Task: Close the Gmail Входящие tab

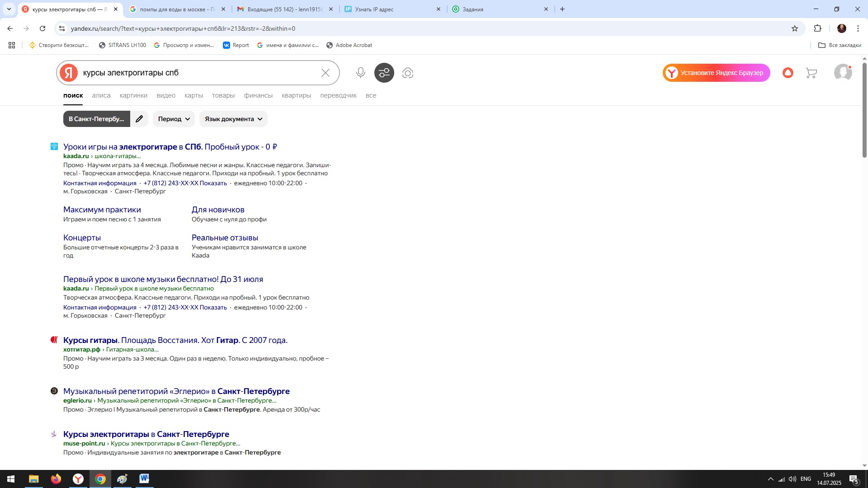Action: point(331,9)
